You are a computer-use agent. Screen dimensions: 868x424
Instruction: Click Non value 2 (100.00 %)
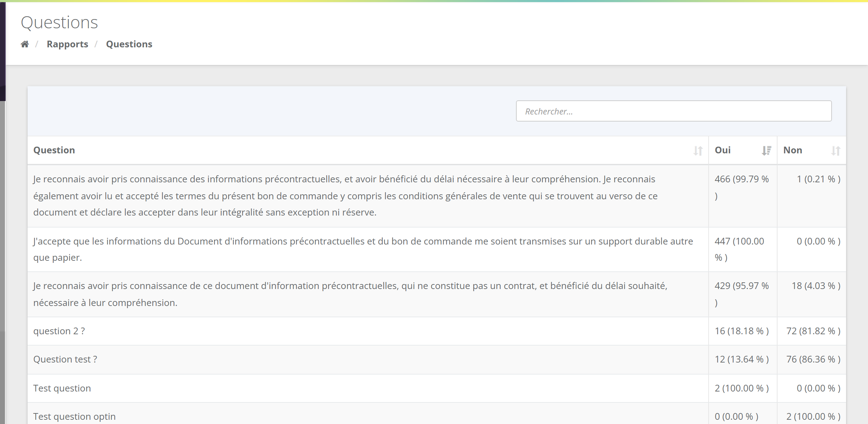pyautogui.click(x=814, y=417)
